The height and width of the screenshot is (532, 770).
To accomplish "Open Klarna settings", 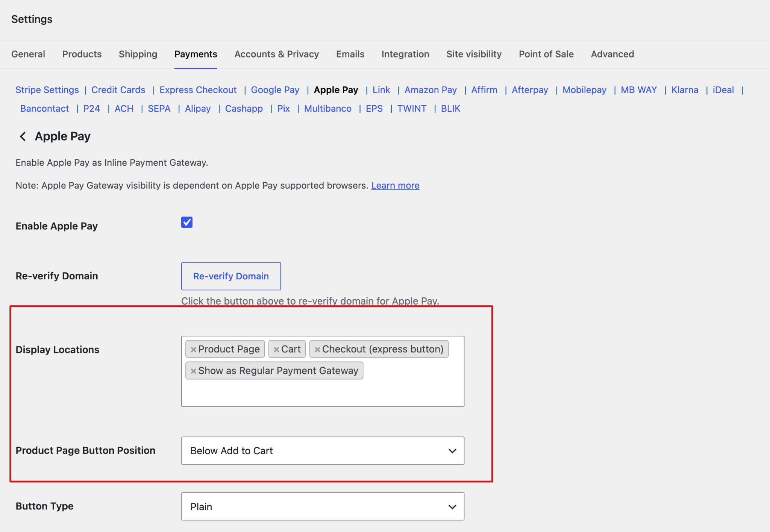I will tap(685, 90).
